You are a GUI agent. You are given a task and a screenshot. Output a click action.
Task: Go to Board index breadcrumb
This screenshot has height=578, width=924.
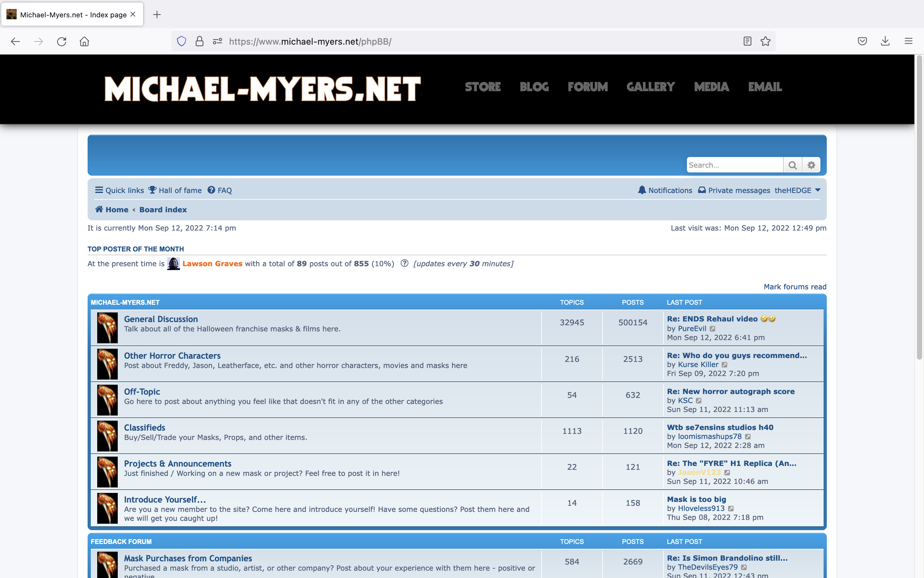pos(163,209)
